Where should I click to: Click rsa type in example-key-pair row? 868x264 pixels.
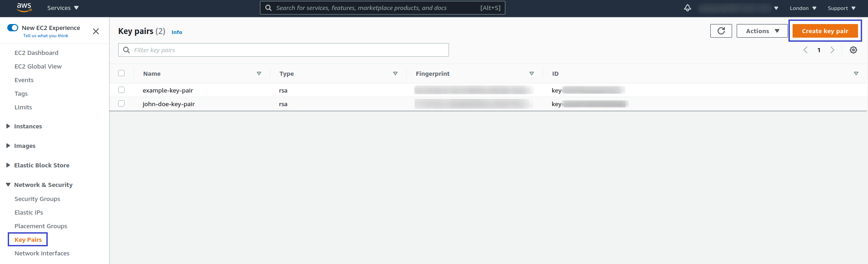coord(283,90)
